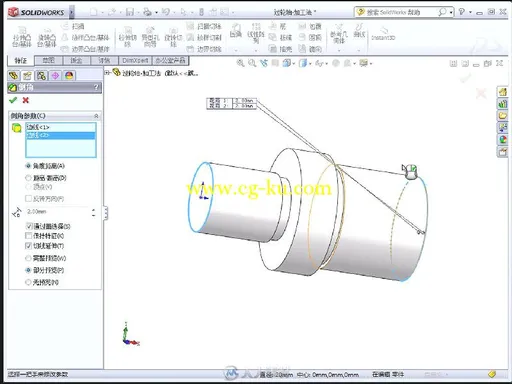
Task: Switch to the Sheet Metal tab
Action: 76,60
